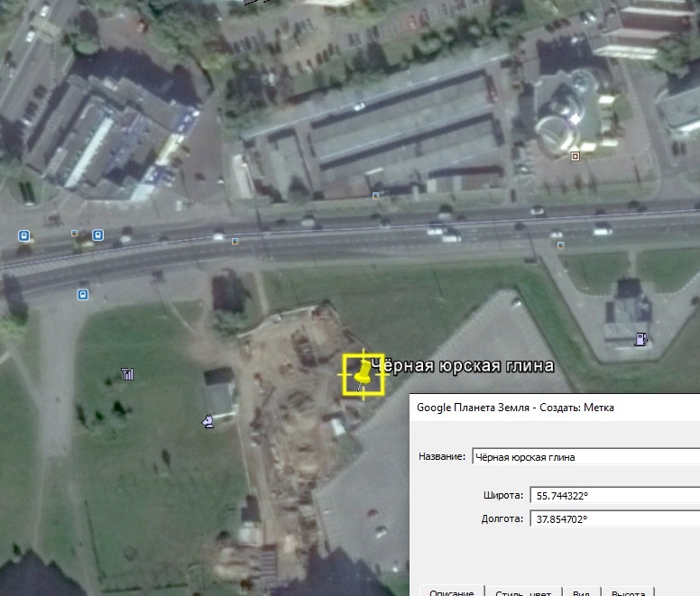
Task: Click into the Широта latitude field
Action: click(613, 495)
